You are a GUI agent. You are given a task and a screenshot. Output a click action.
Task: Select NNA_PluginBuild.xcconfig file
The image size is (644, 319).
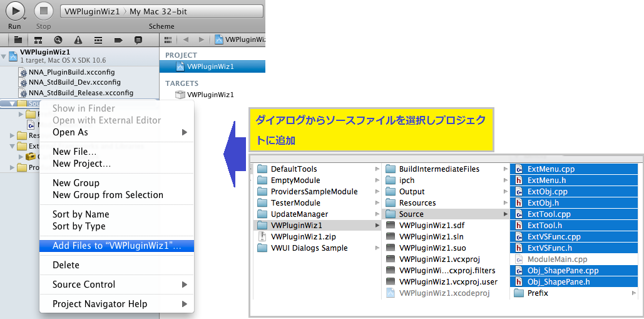[x=71, y=72]
